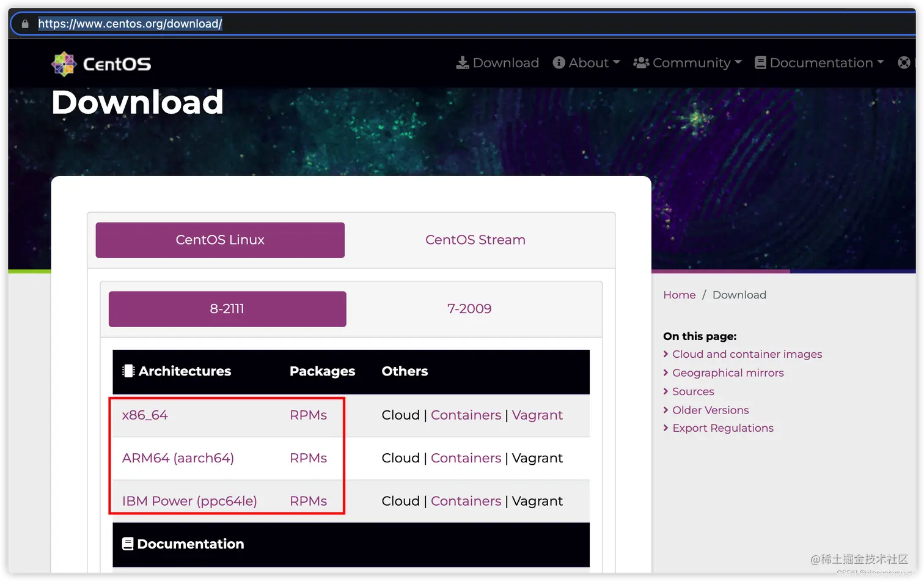The image size is (924, 581).
Task: Click the download tray icon in navbar
Action: (x=463, y=63)
